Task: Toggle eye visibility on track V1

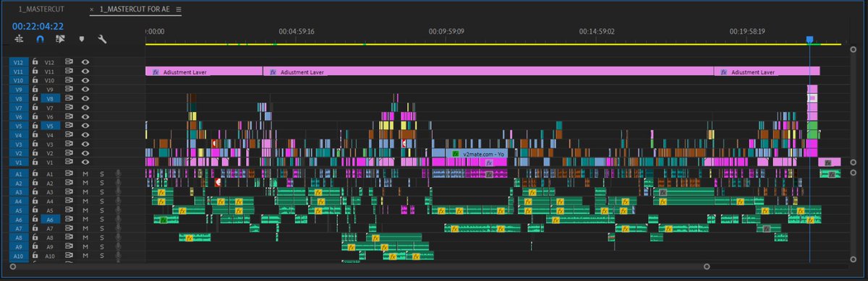Action: click(x=85, y=163)
